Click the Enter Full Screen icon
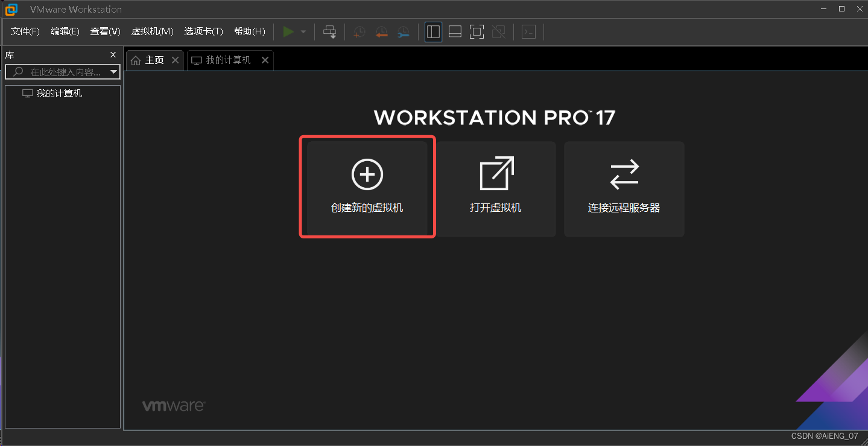This screenshot has width=868, height=446. pos(477,31)
